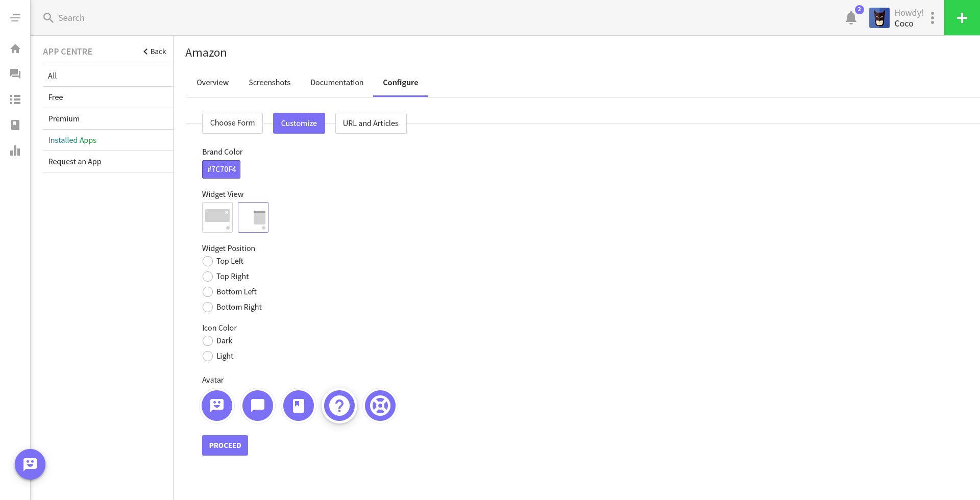The image size is (980, 500).
Task: Click the Howdy! Coco user name
Action: (x=909, y=18)
